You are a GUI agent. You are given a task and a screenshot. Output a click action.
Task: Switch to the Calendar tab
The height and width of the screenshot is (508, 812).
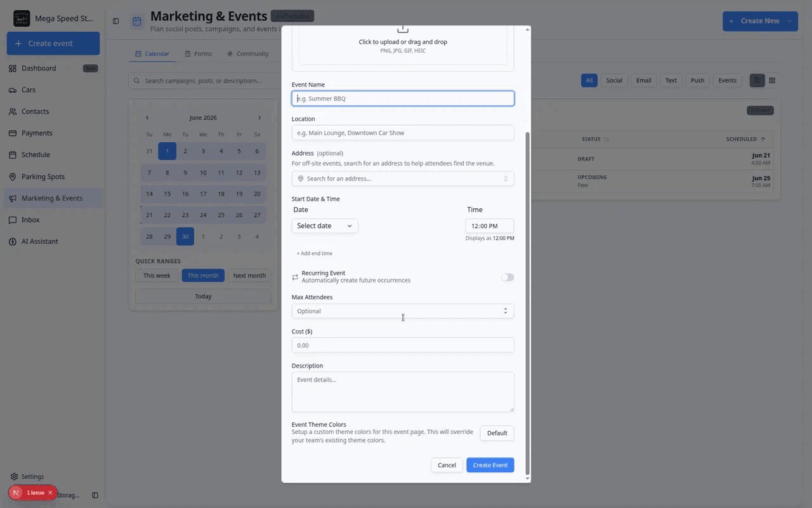[x=152, y=54]
